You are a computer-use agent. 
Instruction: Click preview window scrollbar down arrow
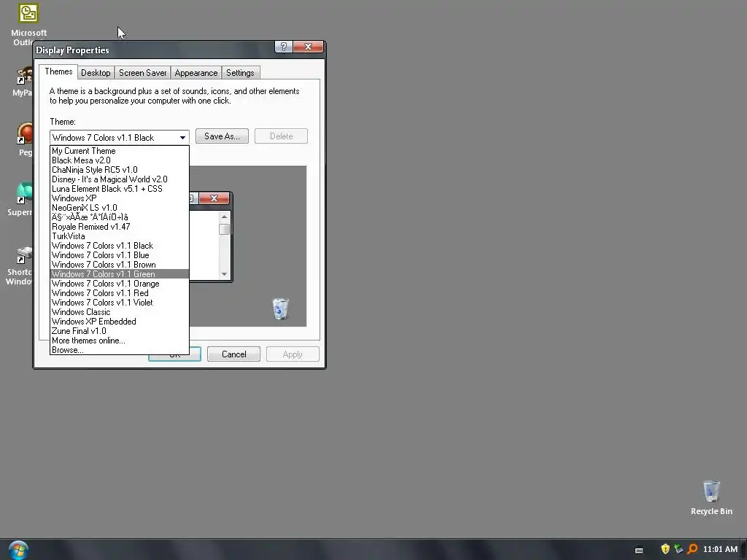tap(224, 274)
